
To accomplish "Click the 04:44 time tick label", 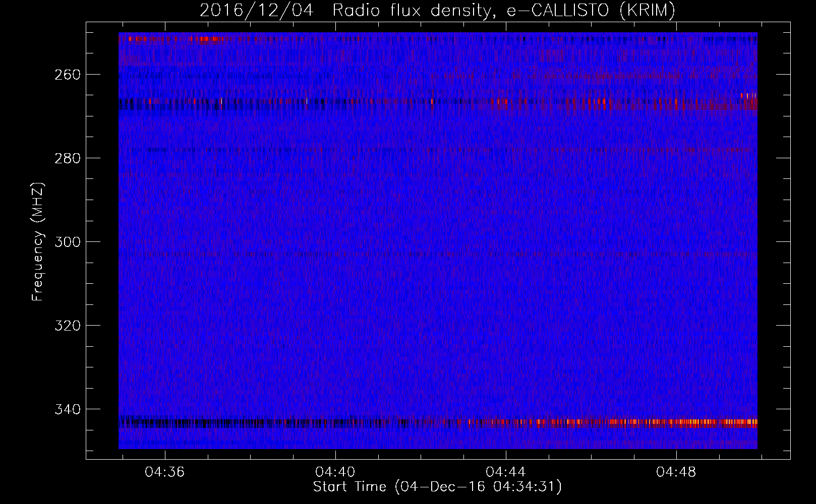I will 506,472.
